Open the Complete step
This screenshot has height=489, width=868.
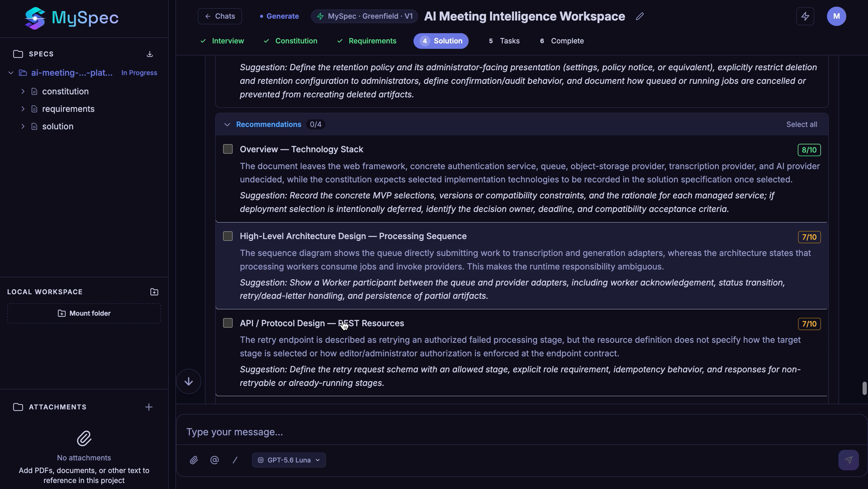click(x=562, y=41)
